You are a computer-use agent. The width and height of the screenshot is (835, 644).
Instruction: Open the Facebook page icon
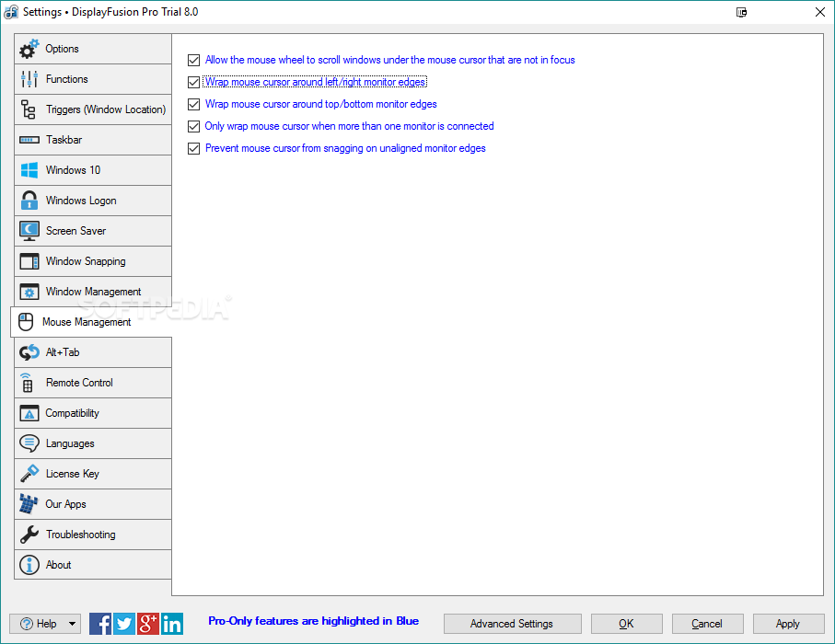[100, 624]
